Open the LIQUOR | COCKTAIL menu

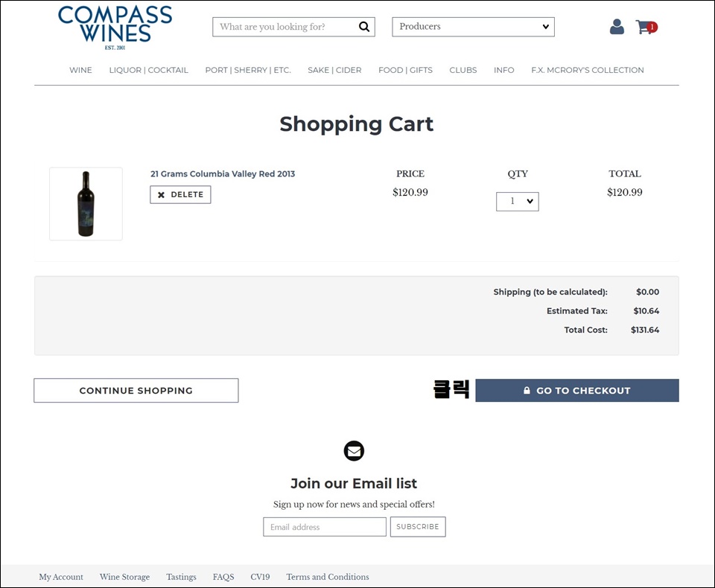pos(149,70)
